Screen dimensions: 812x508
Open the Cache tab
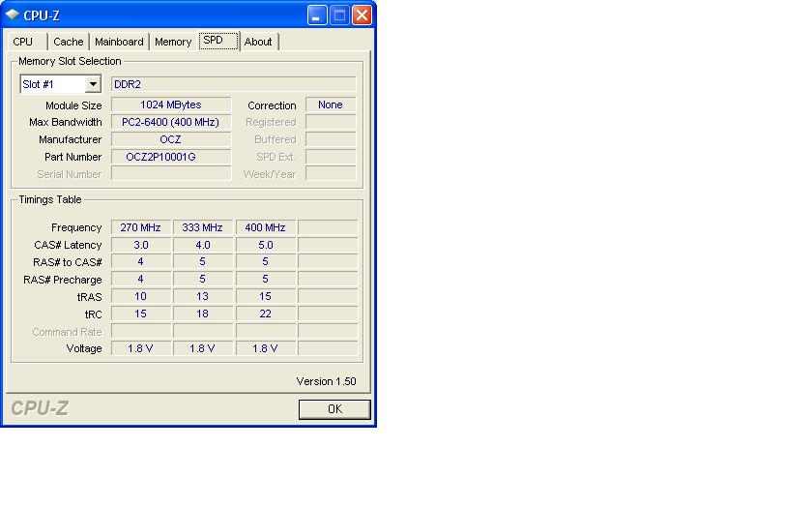(x=69, y=42)
